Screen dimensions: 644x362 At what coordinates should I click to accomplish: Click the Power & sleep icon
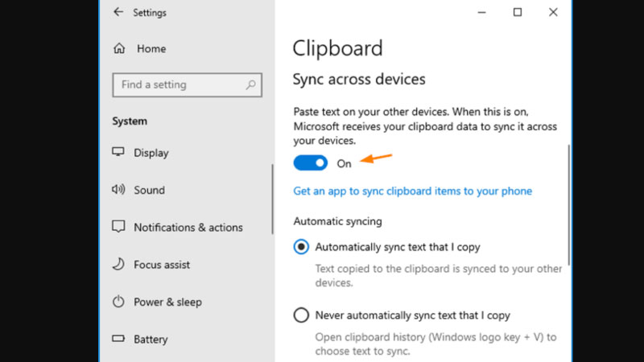119,302
